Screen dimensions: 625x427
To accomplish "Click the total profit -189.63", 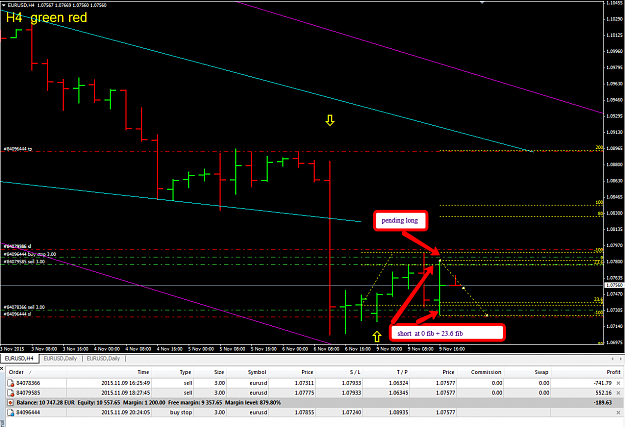I will click(x=603, y=403).
